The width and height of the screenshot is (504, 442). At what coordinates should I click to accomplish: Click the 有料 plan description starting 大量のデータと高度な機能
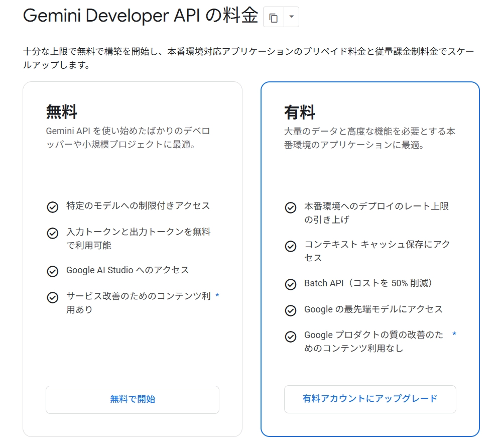point(369,138)
